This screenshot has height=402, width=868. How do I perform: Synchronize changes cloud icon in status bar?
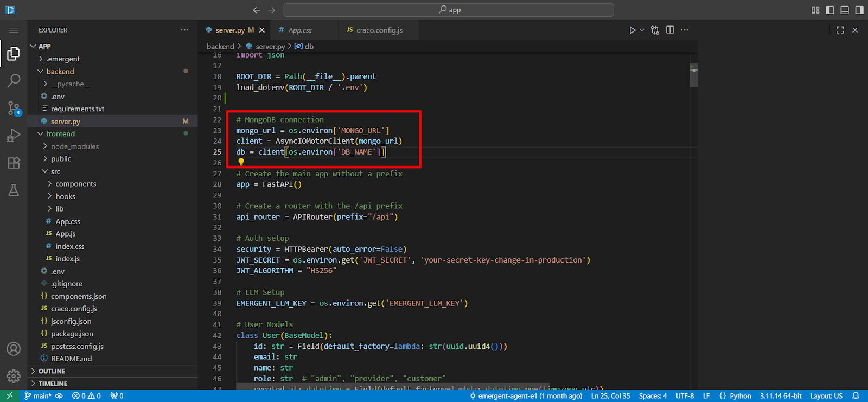[59, 396]
